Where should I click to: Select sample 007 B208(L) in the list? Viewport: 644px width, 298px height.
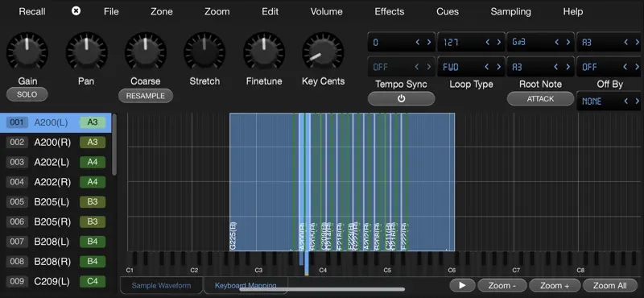pyautogui.click(x=56, y=242)
